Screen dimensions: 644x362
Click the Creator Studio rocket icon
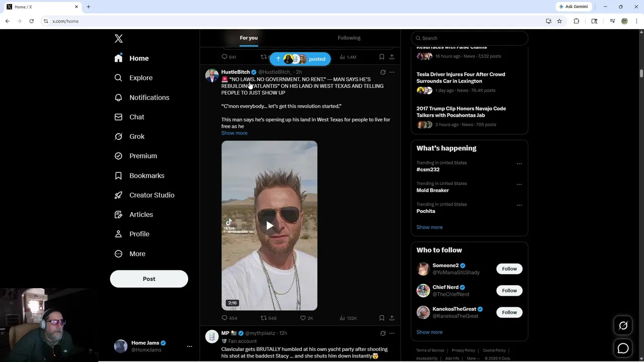[x=119, y=195]
